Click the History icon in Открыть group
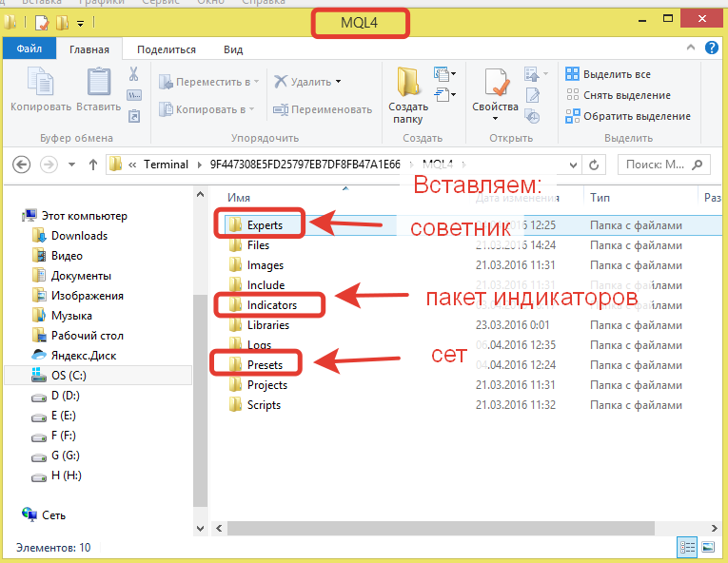Image resolution: width=728 pixels, height=563 pixels. pos(532,116)
